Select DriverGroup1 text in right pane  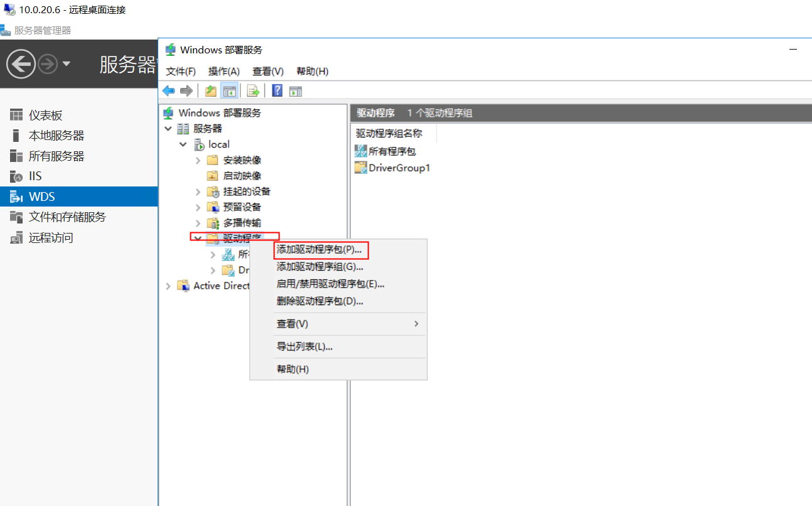(399, 168)
